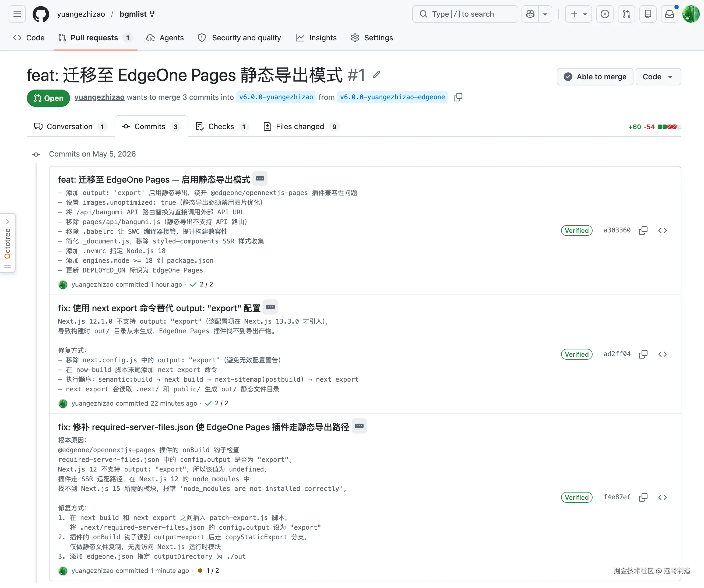Browse repository at commit a303360

point(663,231)
